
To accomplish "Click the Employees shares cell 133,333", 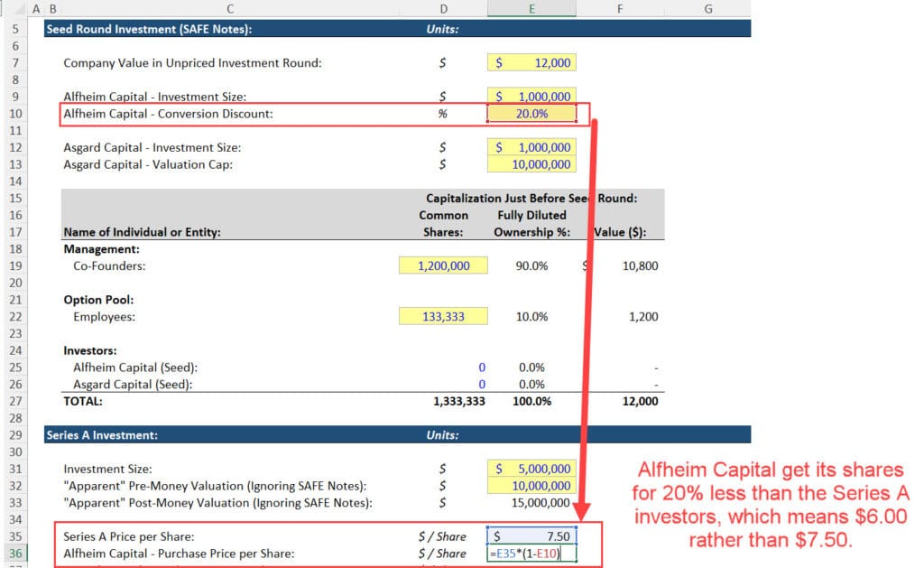I will pyautogui.click(x=443, y=316).
